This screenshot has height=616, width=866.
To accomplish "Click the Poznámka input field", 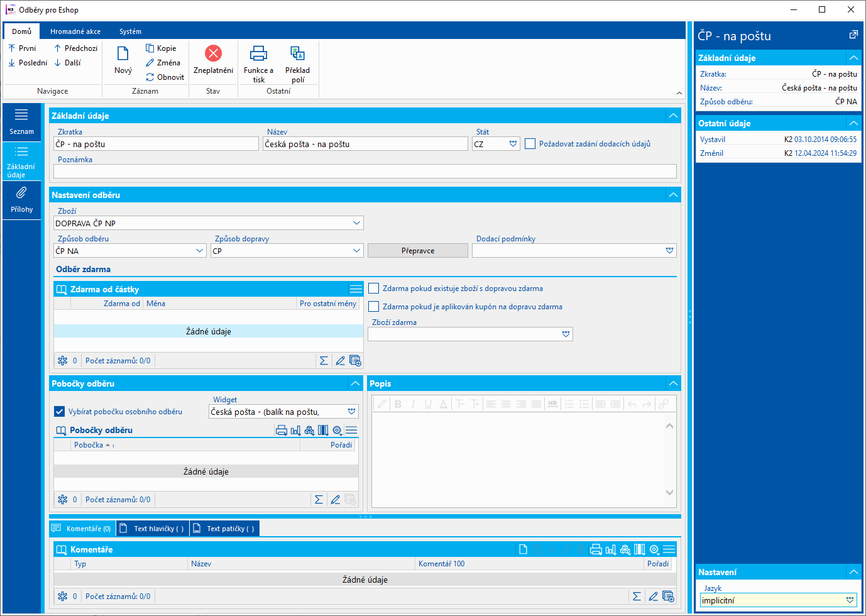I will point(365,172).
